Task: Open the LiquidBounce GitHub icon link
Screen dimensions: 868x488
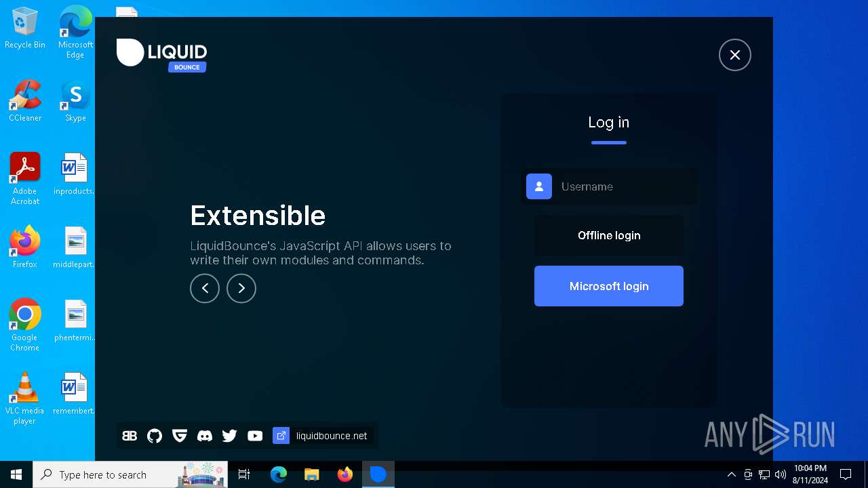Action: [x=155, y=436]
